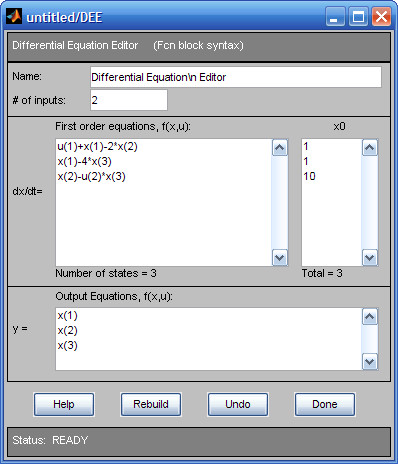Click scroll up arrow in first order equations box
The image size is (398, 464).
(x=280, y=147)
